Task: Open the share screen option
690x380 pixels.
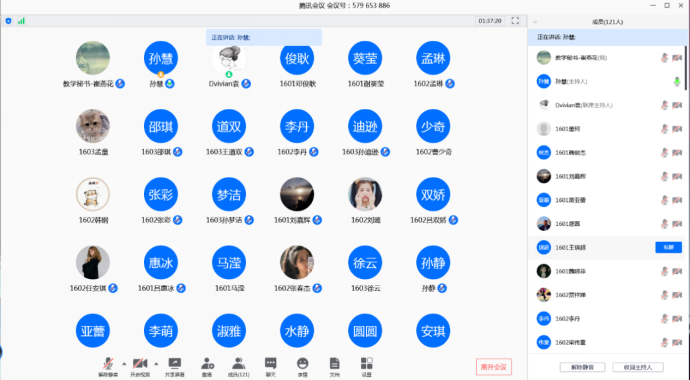Action: click(175, 366)
